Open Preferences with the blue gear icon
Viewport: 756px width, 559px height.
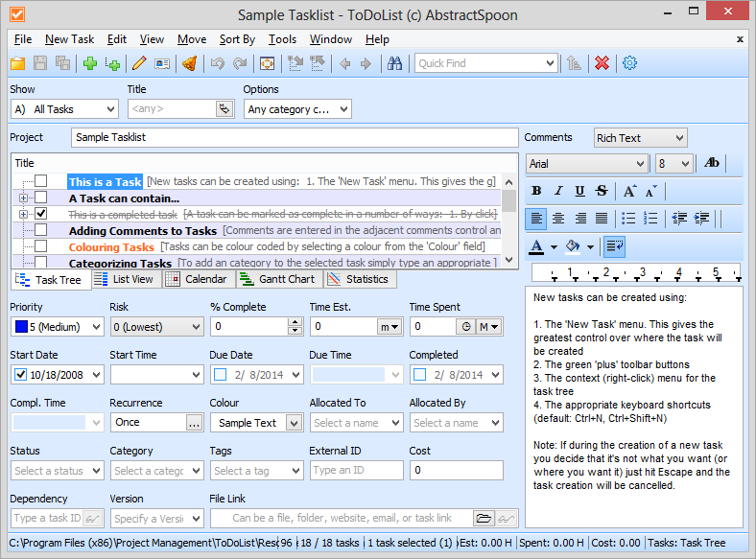pyautogui.click(x=629, y=63)
